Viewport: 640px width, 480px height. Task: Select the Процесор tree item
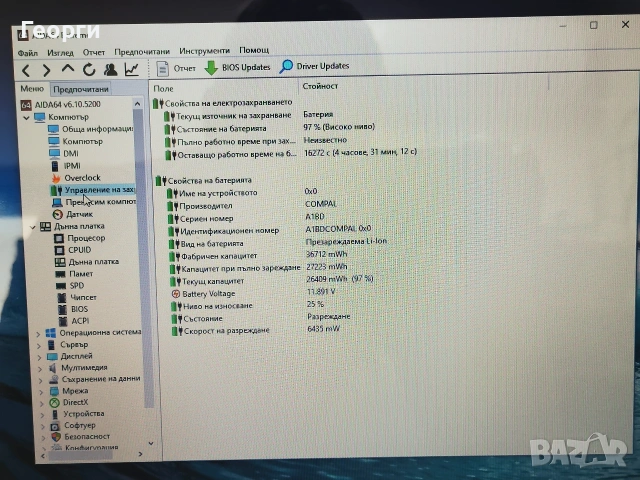click(x=80, y=238)
